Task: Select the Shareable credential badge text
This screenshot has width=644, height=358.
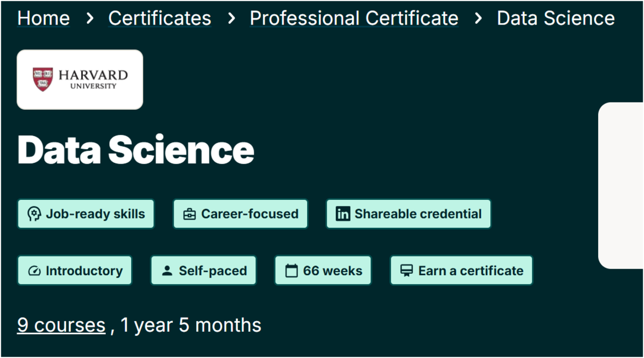Action: tap(418, 214)
